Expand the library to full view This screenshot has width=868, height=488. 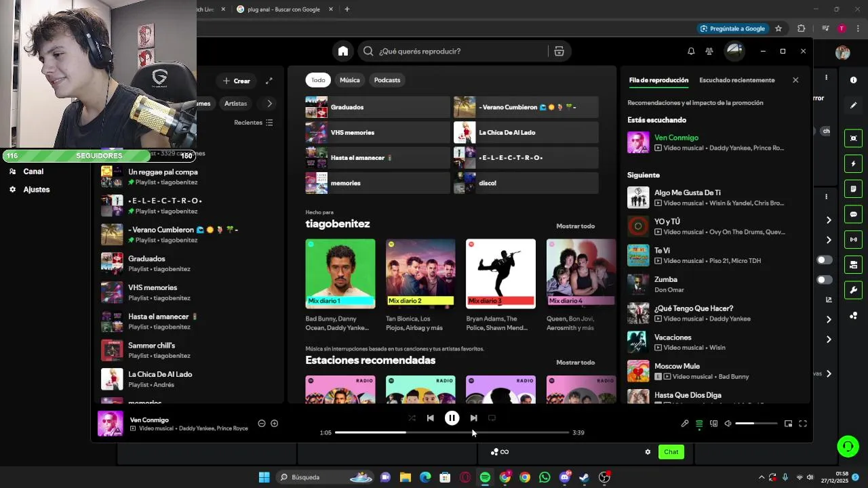click(x=269, y=81)
